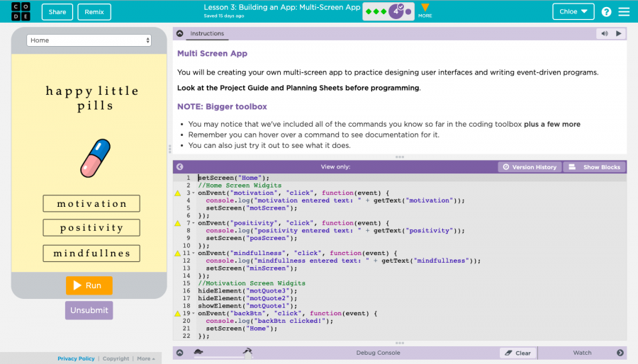Viewport: 638px width, 364px height.
Task: Fold the code block at line 19
Action: coord(194,313)
